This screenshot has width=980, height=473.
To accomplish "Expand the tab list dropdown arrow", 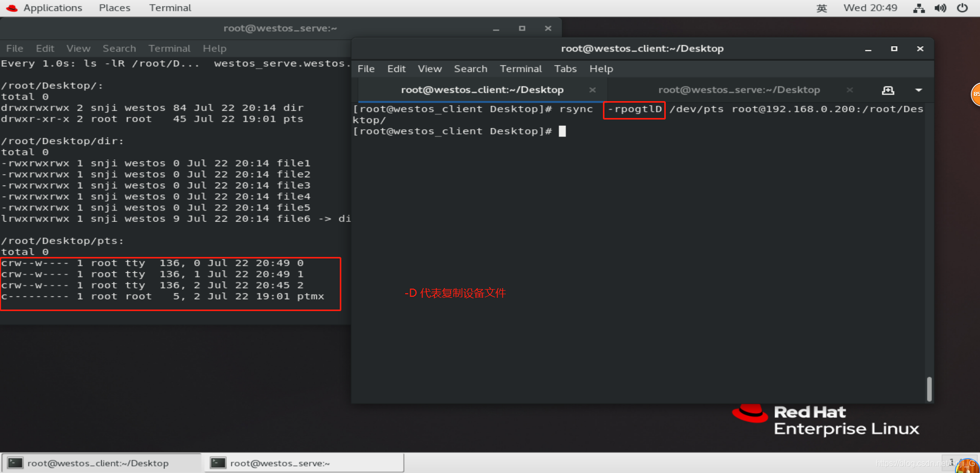I will click(918, 90).
